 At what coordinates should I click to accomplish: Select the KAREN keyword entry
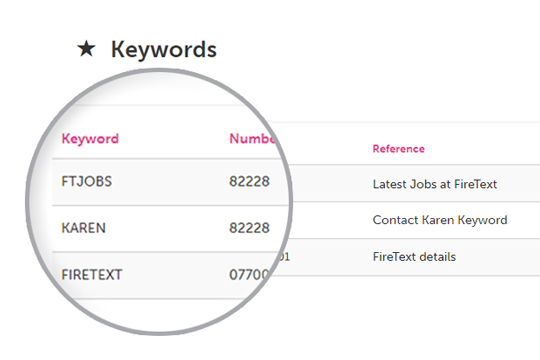[83, 228]
